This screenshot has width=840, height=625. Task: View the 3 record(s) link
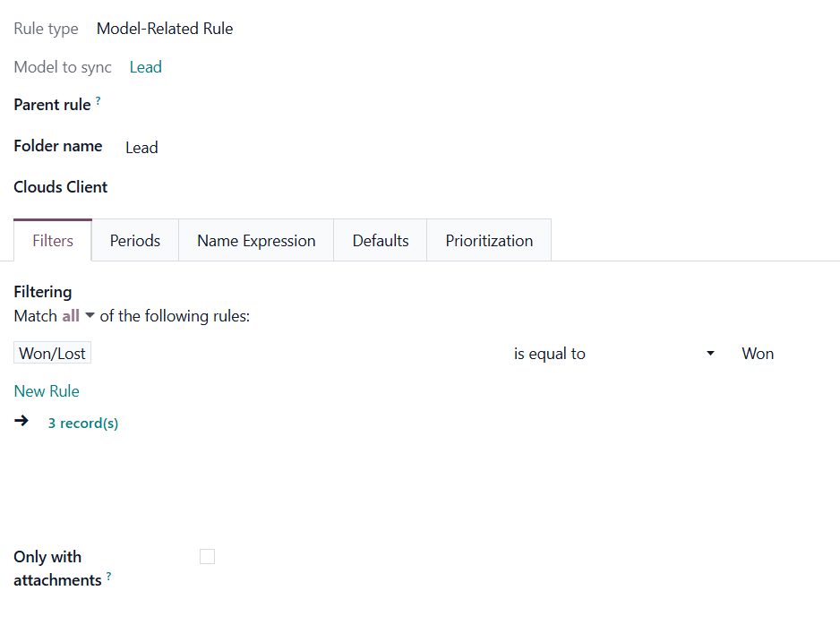tap(82, 424)
